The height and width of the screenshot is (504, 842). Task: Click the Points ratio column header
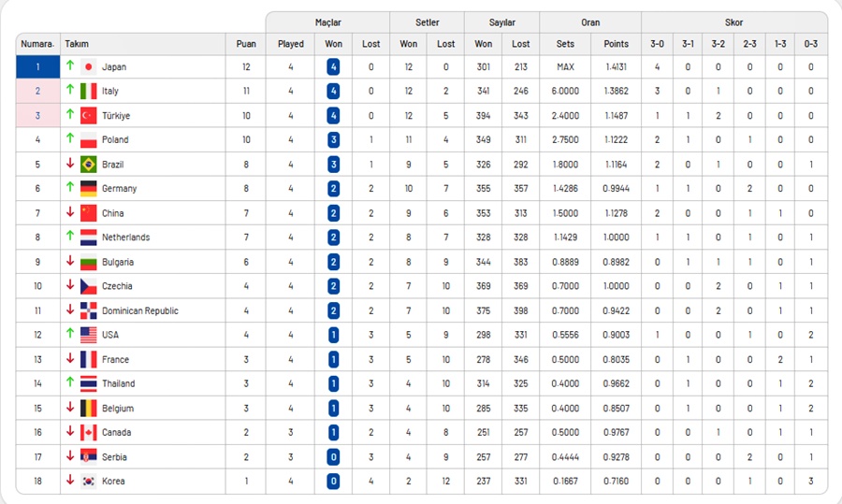click(x=616, y=44)
